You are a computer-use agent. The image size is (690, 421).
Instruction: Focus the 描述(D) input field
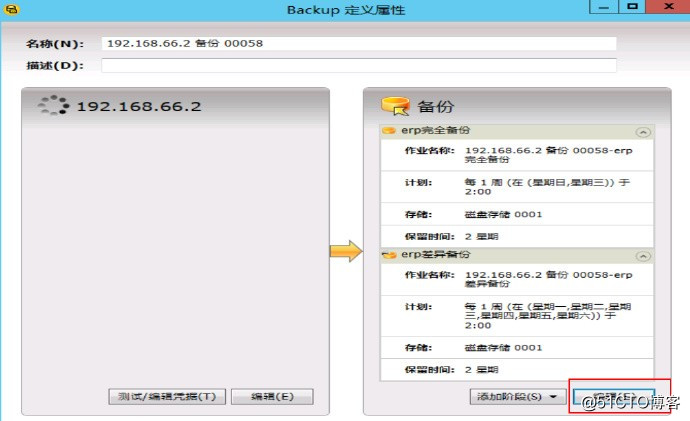359,65
